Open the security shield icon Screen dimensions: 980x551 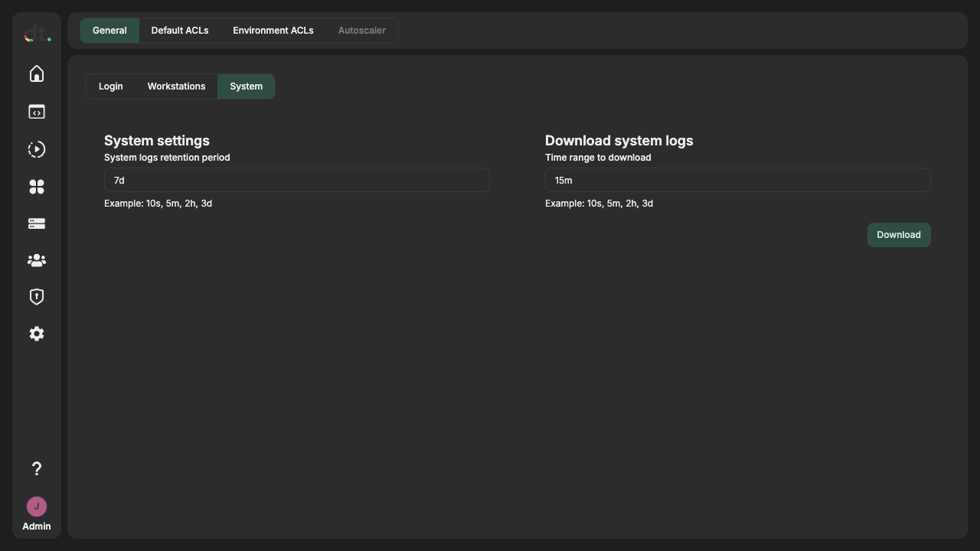coord(36,296)
